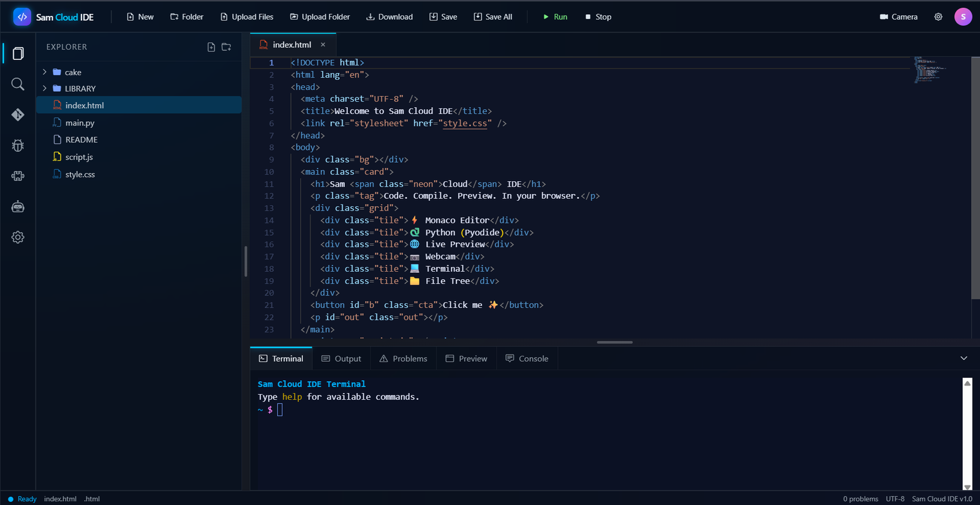The height and width of the screenshot is (505, 980).
Task: Open the user avatar S
Action: click(x=963, y=17)
